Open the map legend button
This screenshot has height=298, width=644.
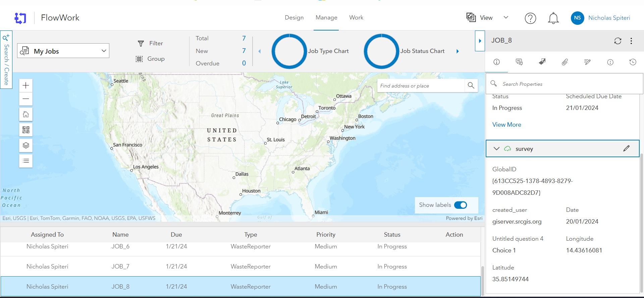[26, 161]
